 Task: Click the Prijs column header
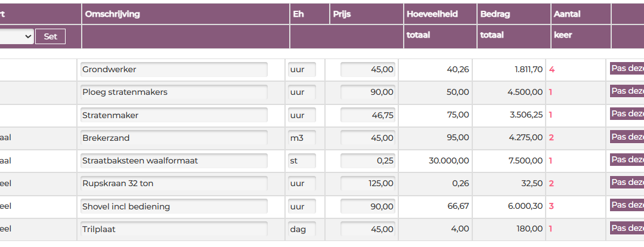[342, 14]
